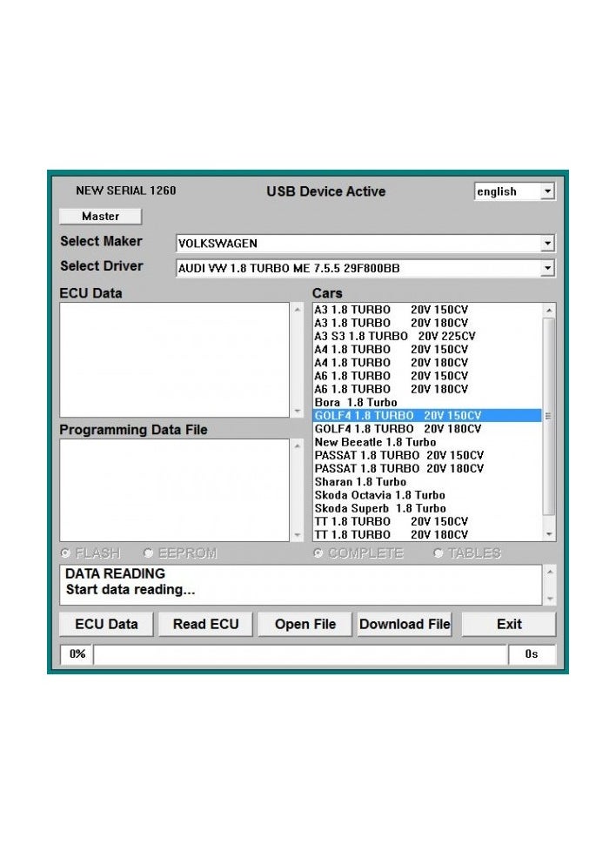Screen dimensions: 616x844
Task: Click the NEW SERIAL 1260 label
Action: tap(126, 191)
